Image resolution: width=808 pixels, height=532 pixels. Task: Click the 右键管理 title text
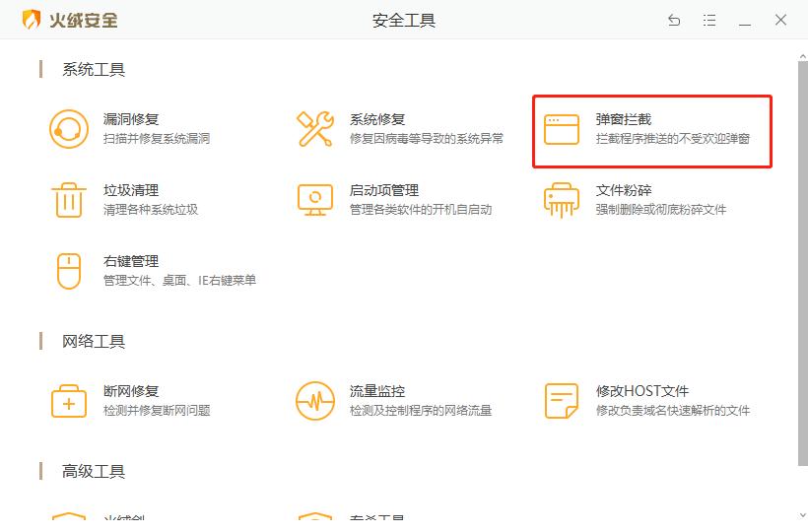click(x=131, y=261)
